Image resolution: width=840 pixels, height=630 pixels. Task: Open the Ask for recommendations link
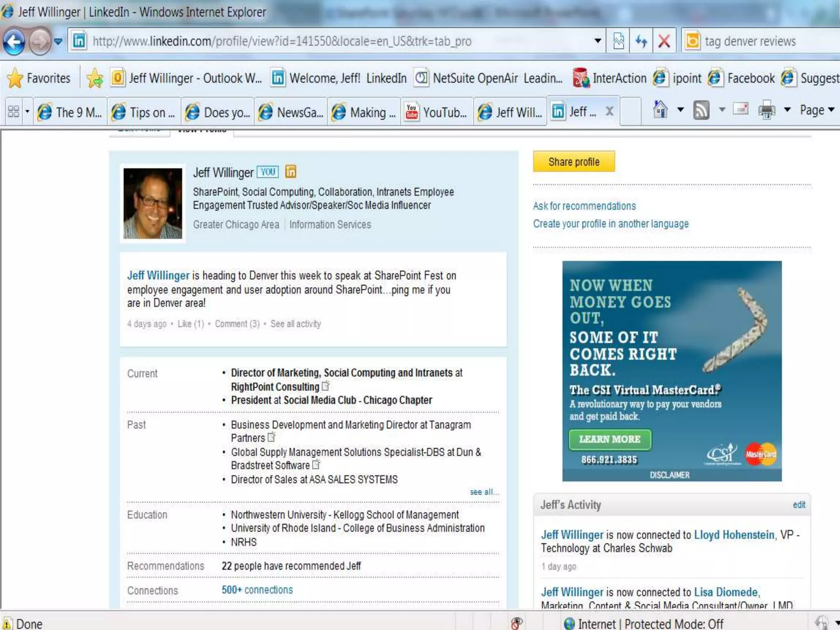584,206
